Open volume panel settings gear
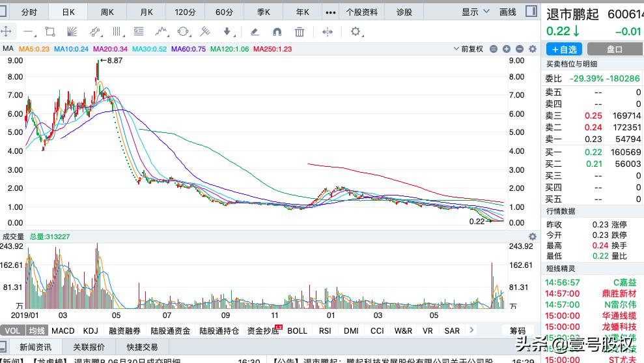Screen dimensions: 644x363 (x=533, y=237)
